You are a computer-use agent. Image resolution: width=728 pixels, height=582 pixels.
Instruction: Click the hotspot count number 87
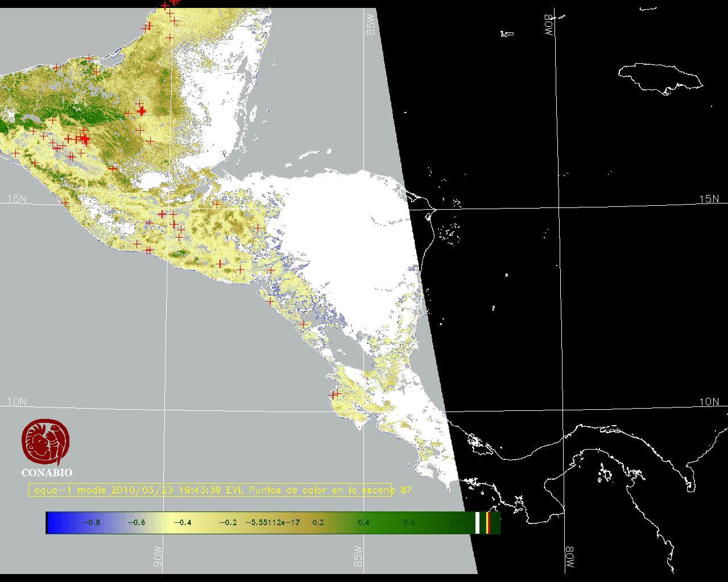pos(406,490)
